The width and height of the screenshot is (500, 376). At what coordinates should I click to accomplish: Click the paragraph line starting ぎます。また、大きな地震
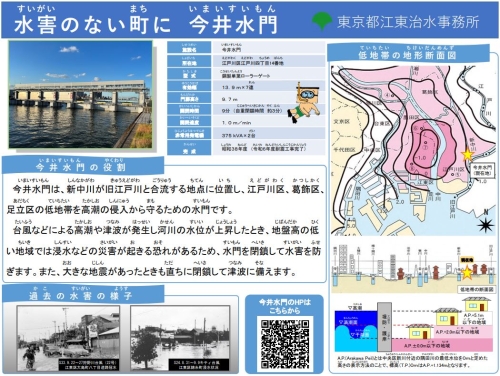[151, 272]
